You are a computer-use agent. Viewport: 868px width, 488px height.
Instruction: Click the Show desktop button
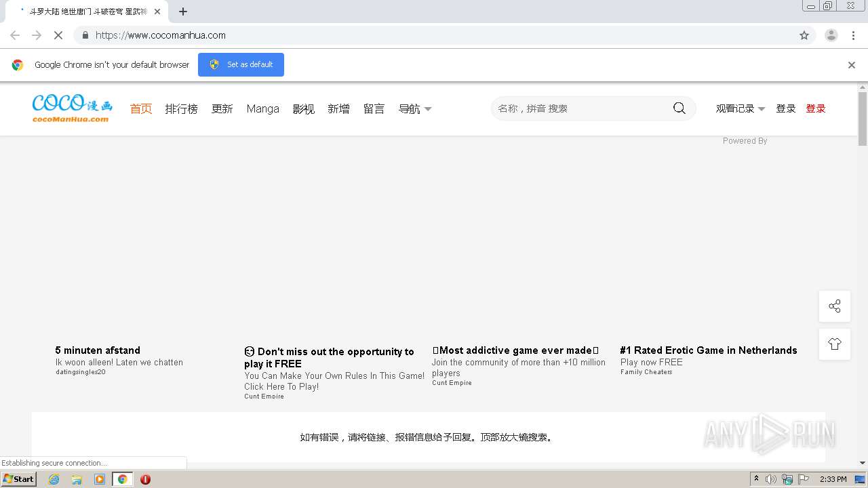point(861,479)
